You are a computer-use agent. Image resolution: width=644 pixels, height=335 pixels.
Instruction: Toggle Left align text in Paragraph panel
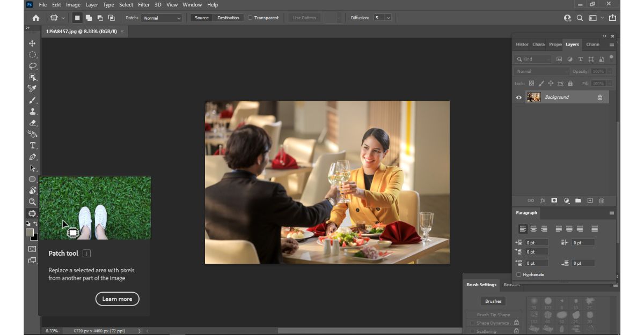(x=523, y=228)
